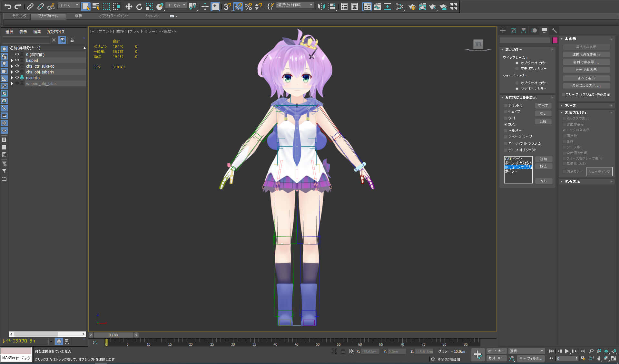Check the ジオメトリ category checkbox
This screenshot has height=364, width=619.
(506, 106)
